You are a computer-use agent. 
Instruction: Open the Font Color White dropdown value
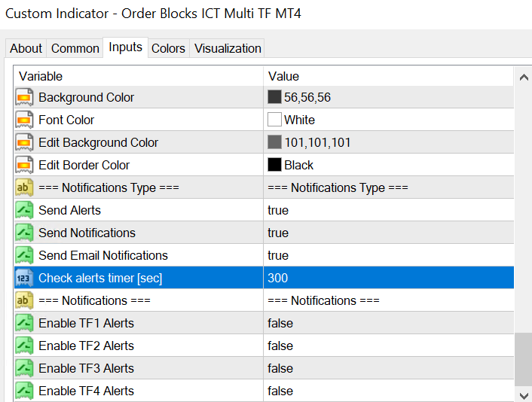tap(299, 120)
